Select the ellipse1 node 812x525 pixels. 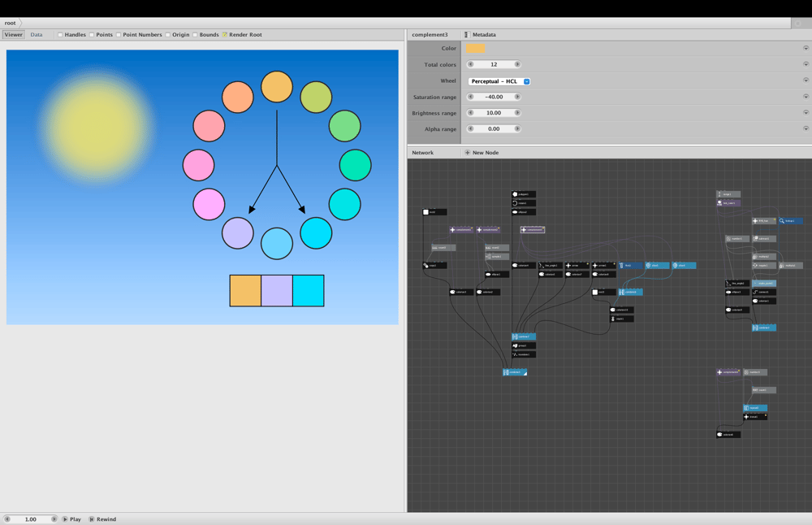click(x=497, y=274)
